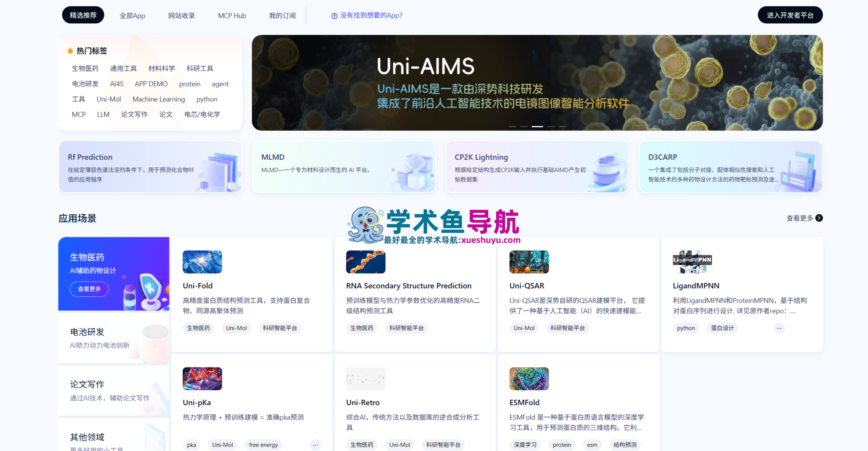Open the LigandMPNN app thumbnail icon
Viewport: 868px width, 451px height.
(x=692, y=262)
